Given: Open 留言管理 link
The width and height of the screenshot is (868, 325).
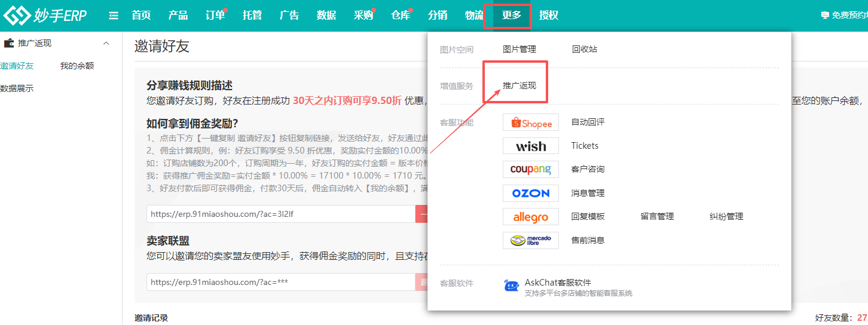Looking at the screenshot, I should point(657,217).
